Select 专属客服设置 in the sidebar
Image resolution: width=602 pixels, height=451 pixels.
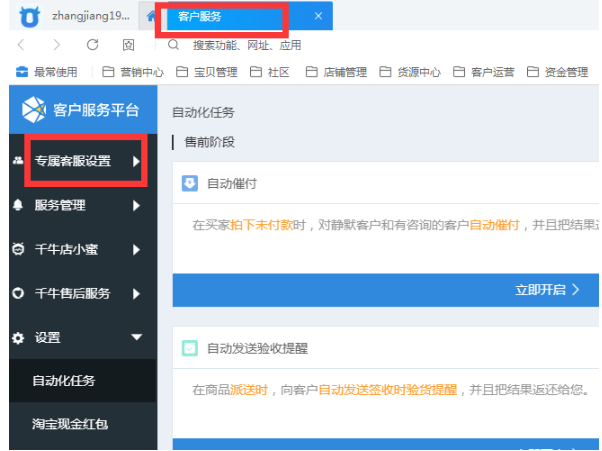73,161
